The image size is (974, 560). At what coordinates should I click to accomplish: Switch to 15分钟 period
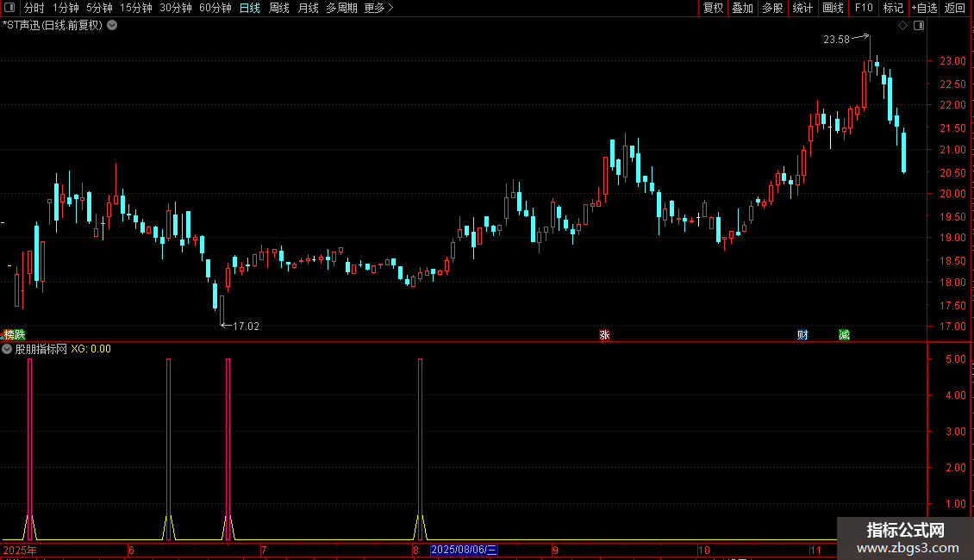136,8
